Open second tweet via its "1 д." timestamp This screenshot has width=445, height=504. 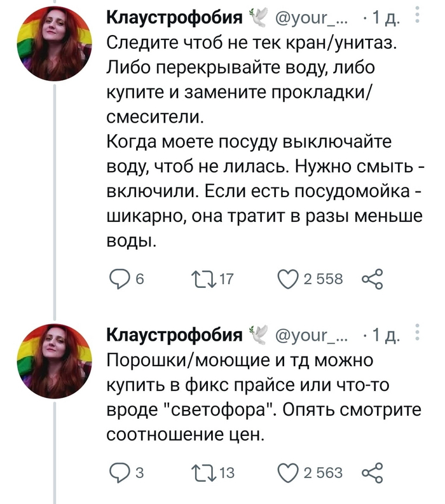pyautogui.click(x=385, y=336)
